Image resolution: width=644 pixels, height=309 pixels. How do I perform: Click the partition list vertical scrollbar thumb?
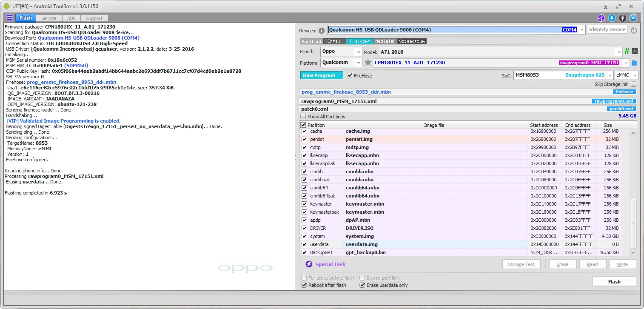coord(633,224)
